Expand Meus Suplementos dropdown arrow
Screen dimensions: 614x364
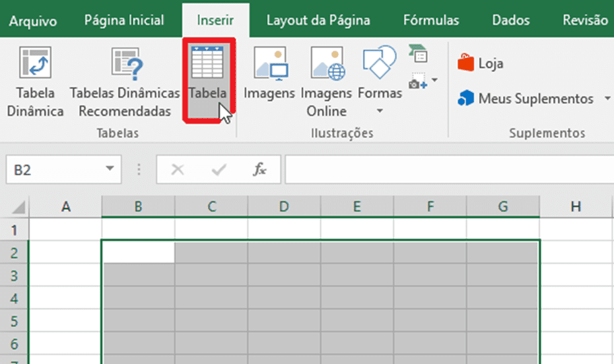point(607,98)
